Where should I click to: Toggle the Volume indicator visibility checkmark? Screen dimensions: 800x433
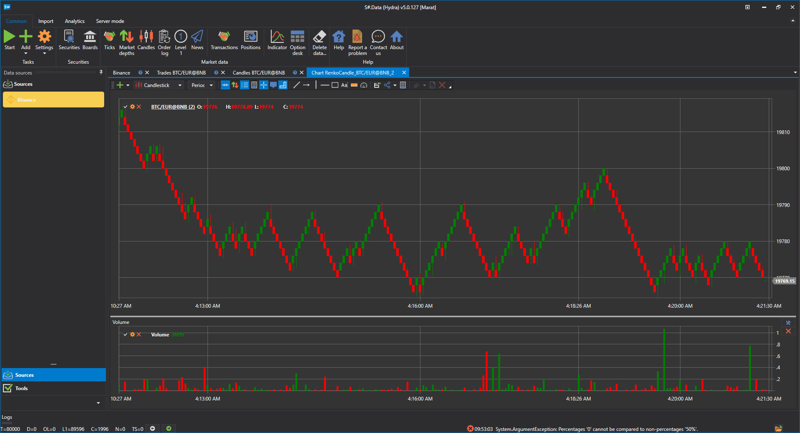pos(125,334)
